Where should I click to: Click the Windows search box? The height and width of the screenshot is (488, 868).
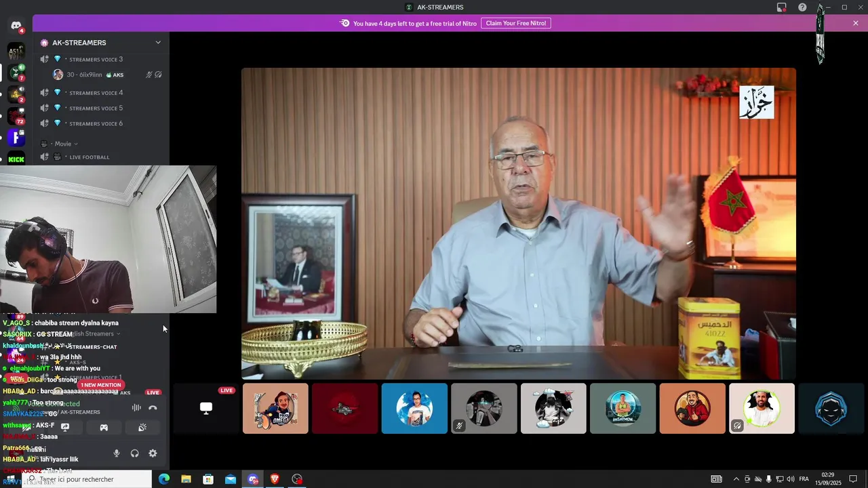tap(86, 479)
